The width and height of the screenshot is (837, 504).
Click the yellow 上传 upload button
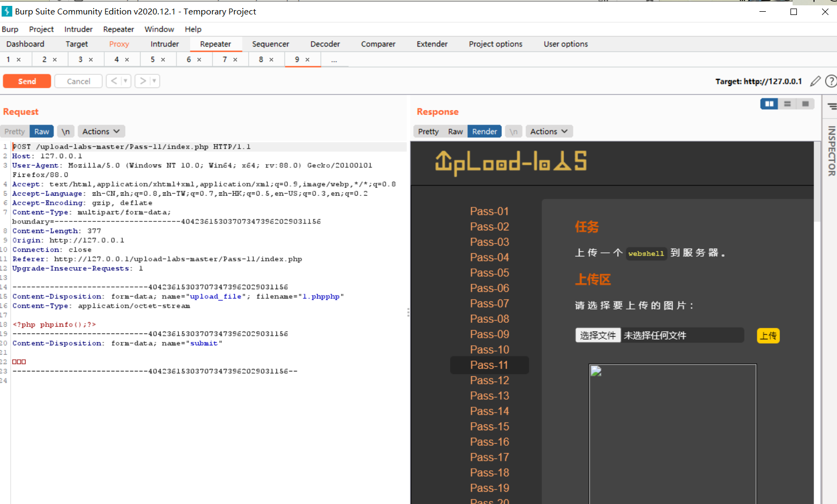pyautogui.click(x=769, y=336)
